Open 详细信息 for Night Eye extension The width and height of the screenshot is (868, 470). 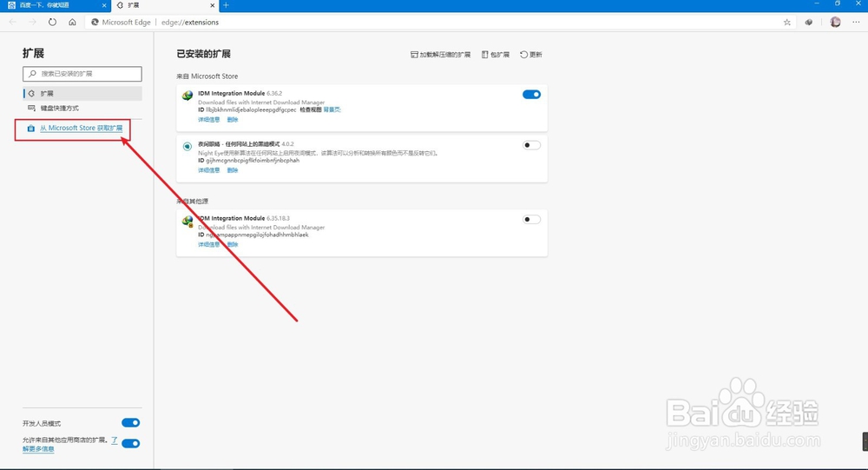point(208,170)
